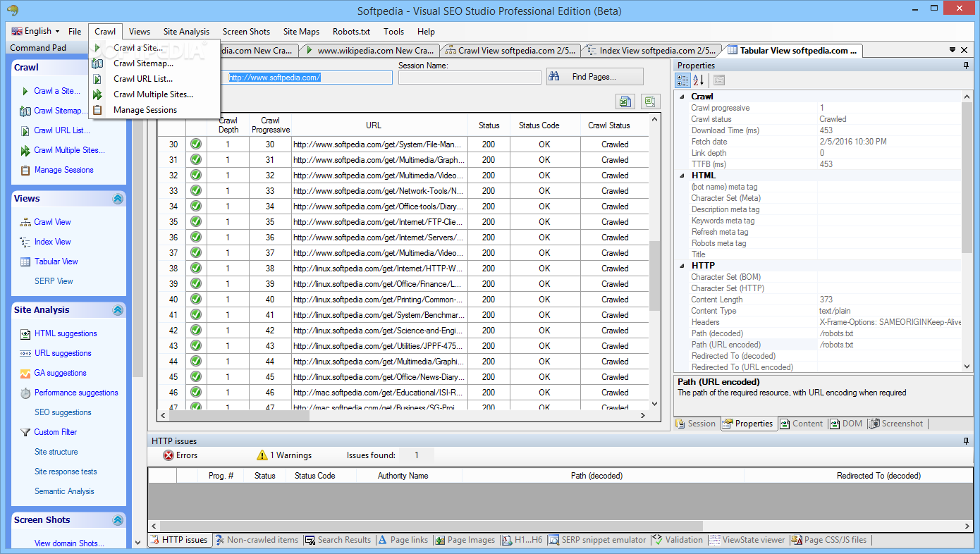Viewport: 980px width, 554px height.
Task: Pin the Properties panel
Action: pos(966,66)
